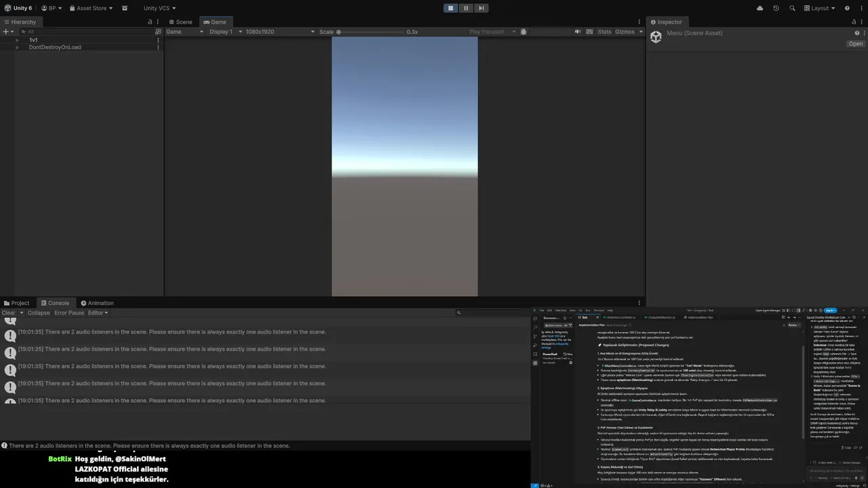This screenshot has width=868, height=488.
Task: Open the top toolbar help icon
Action: [x=847, y=8]
